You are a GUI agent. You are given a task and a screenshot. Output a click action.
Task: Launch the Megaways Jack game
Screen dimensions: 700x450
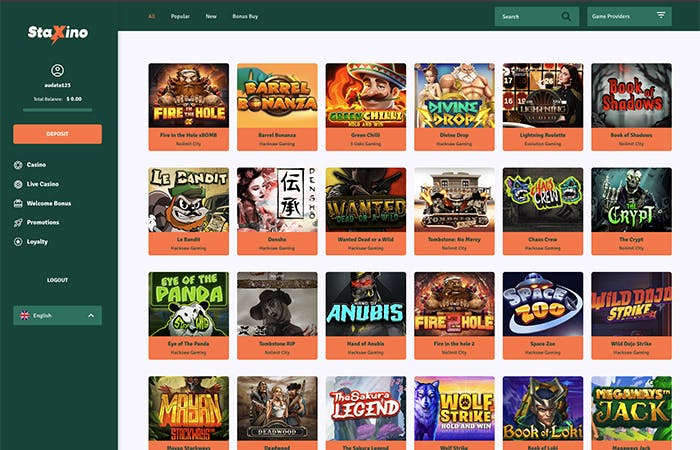click(631, 413)
